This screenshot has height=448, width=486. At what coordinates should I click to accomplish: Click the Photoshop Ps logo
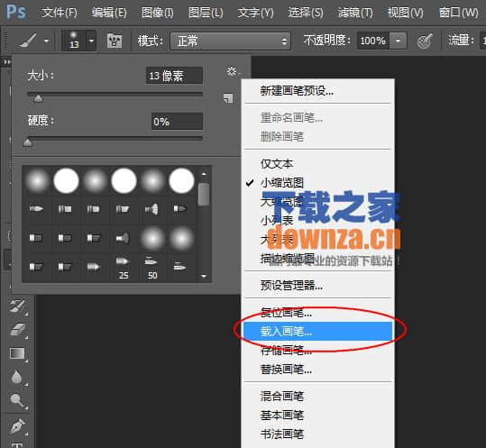pos(16,12)
